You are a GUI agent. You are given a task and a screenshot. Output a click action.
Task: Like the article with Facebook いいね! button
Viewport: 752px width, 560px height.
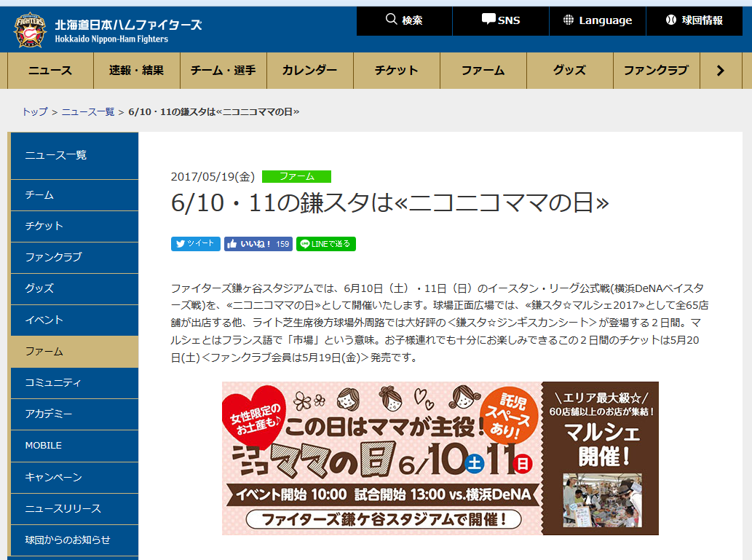tap(258, 244)
